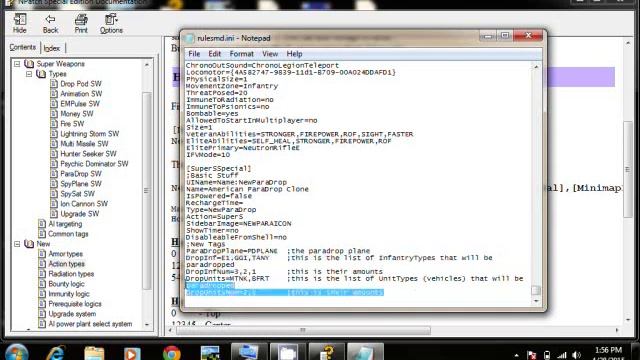Open the Drop Pod SW topic
Image resolution: width=640 pixels, height=360 pixels.
81,84
